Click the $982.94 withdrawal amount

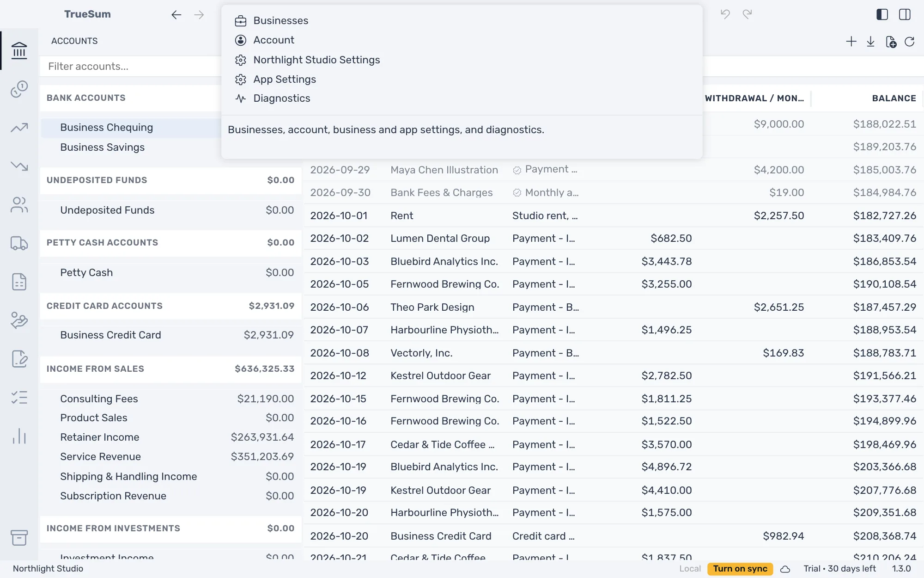[x=783, y=536]
